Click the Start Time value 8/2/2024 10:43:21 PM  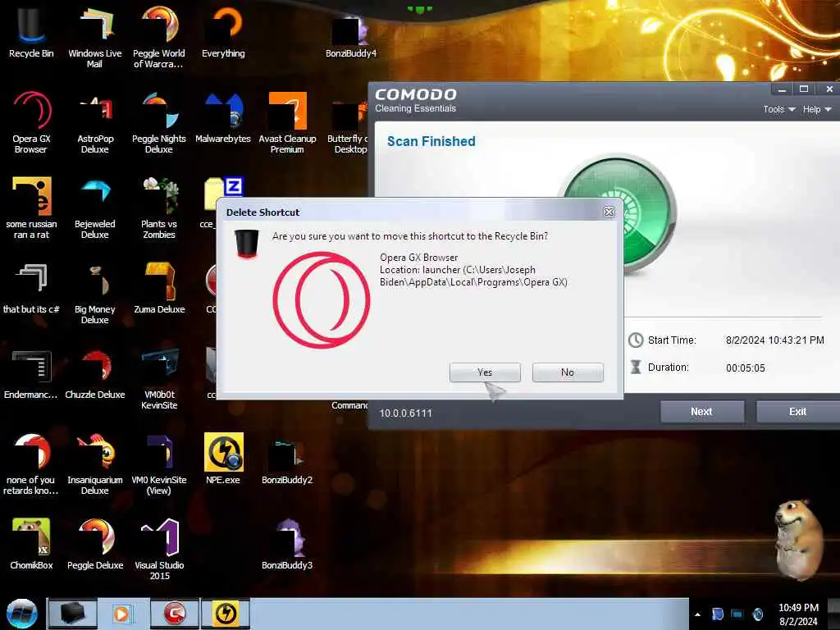tap(774, 340)
